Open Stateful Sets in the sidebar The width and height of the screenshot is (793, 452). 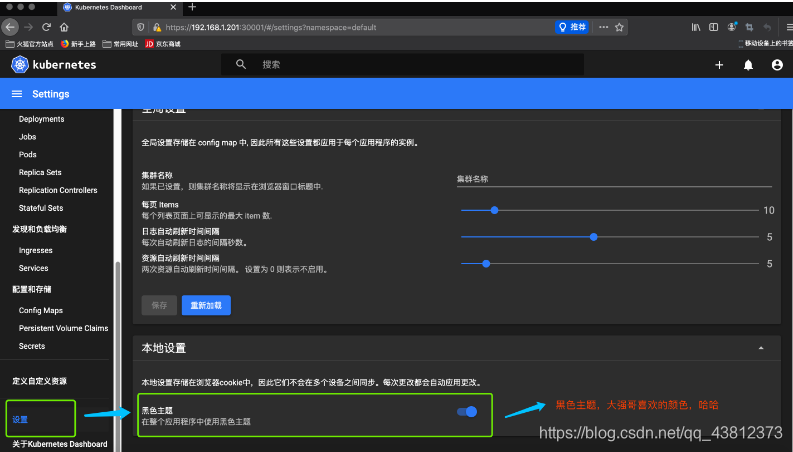pyautogui.click(x=41, y=208)
